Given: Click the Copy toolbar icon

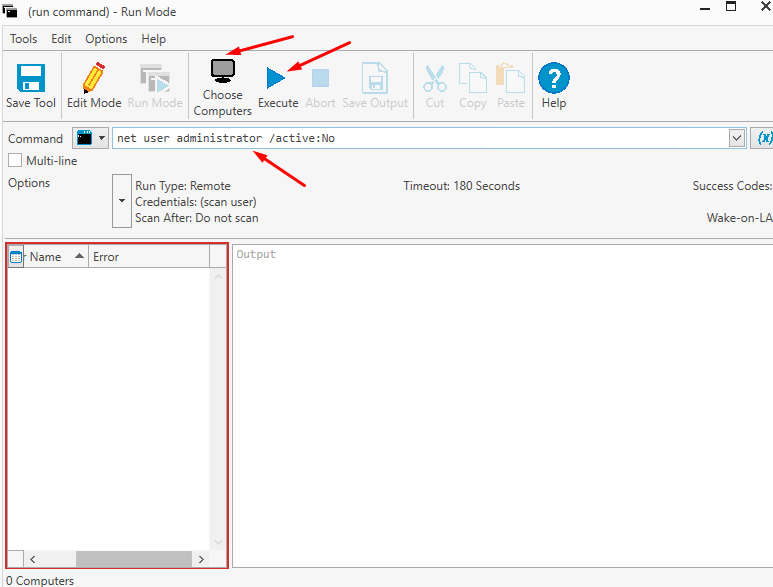Looking at the screenshot, I should pos(472,79).
